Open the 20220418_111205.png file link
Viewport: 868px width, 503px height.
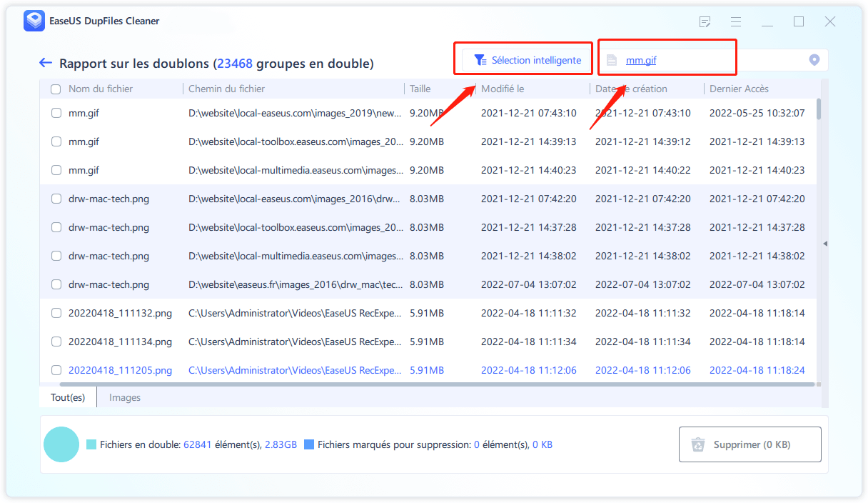[120, 370]
